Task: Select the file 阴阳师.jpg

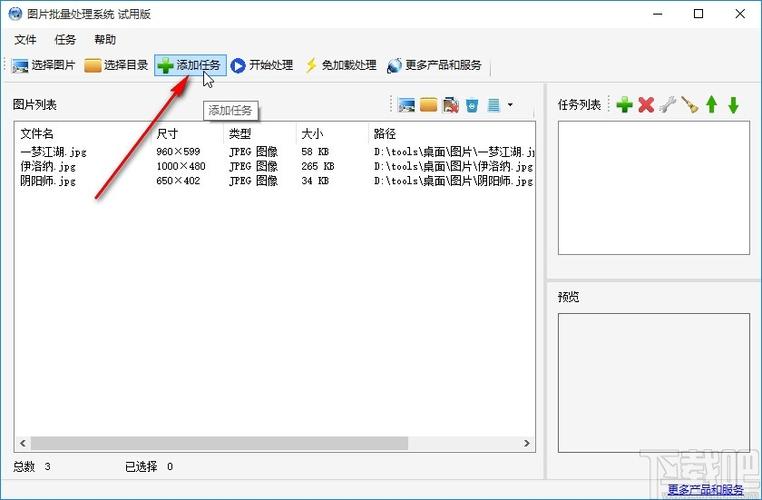Action: [48, 181]
